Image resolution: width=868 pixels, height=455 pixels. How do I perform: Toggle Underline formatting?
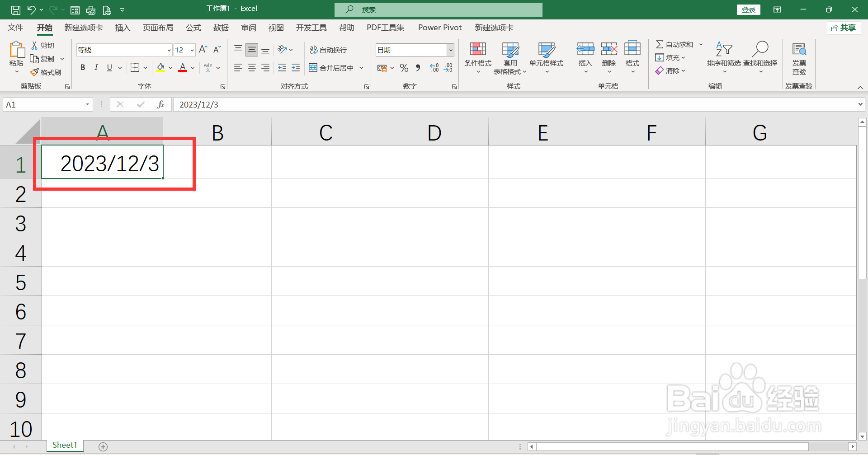coord(109,68)
